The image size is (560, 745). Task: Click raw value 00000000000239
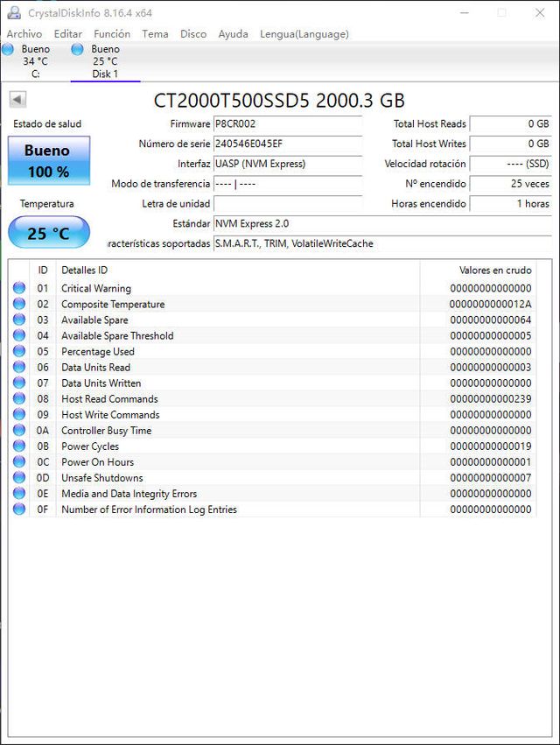coord(491,398)
